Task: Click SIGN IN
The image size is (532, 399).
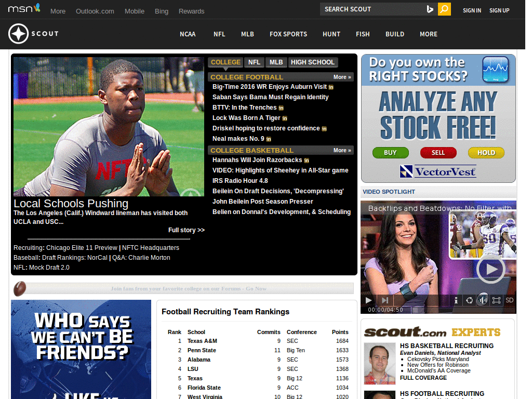Action: [x=472, y=10]
